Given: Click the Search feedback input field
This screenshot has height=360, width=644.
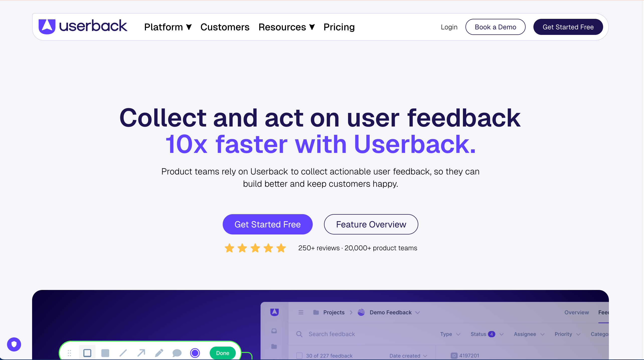Looking at the screenshot, I should (332, 334).
